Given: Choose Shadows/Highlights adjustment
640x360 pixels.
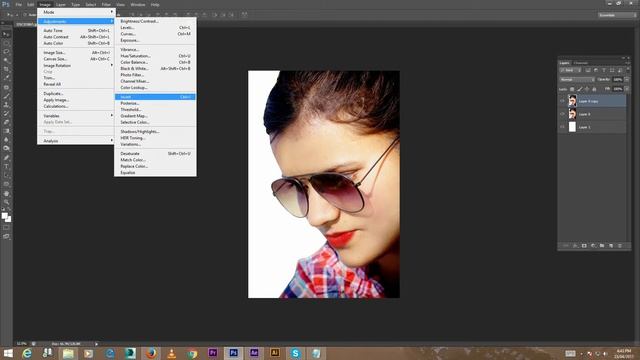Looking at the screenshot, I should [x=155, y=132].
